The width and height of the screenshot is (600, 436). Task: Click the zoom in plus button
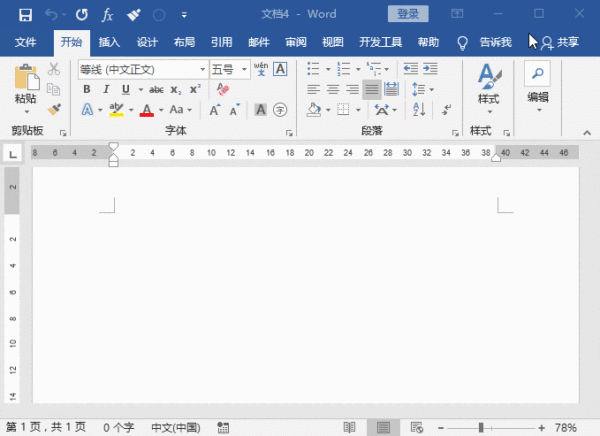541,428
